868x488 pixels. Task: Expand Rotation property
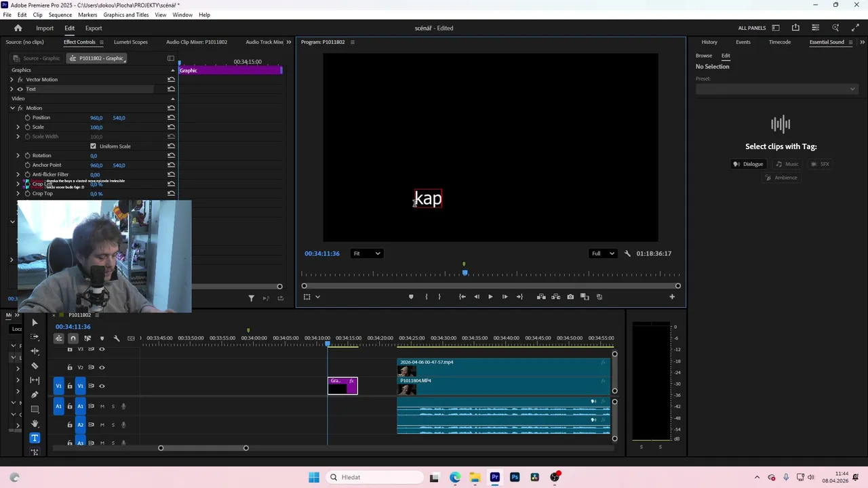[18, 156]
